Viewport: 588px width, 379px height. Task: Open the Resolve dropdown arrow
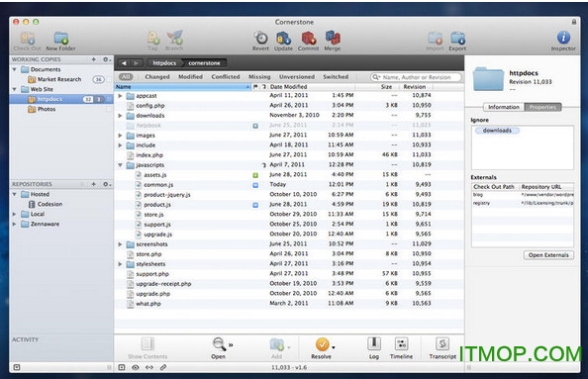(x=334, y=348)
